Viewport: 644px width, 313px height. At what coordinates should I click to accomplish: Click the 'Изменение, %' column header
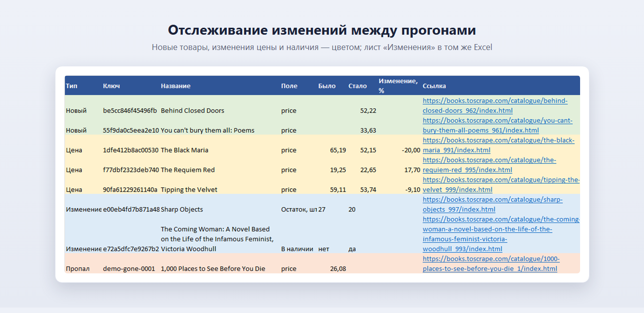[x=398, y=86]
